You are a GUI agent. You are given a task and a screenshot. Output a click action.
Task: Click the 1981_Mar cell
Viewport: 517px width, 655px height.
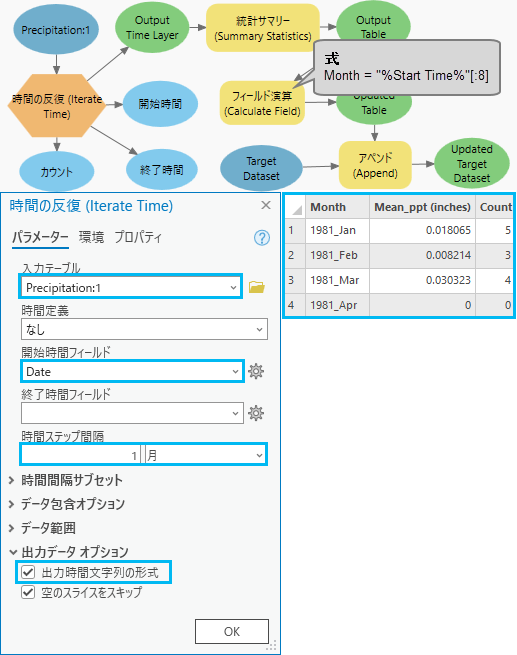tap(337, 280)
